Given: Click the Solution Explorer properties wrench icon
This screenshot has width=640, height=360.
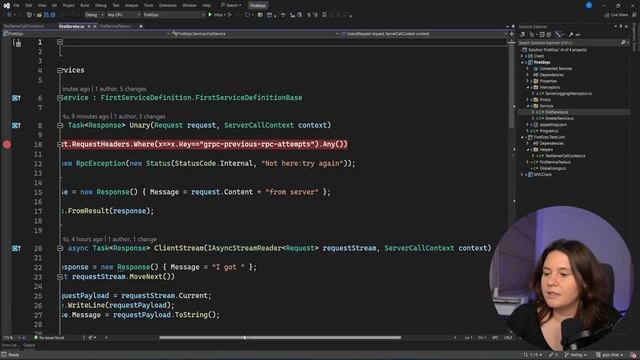Looking at the screenshot, I should 571,35.
